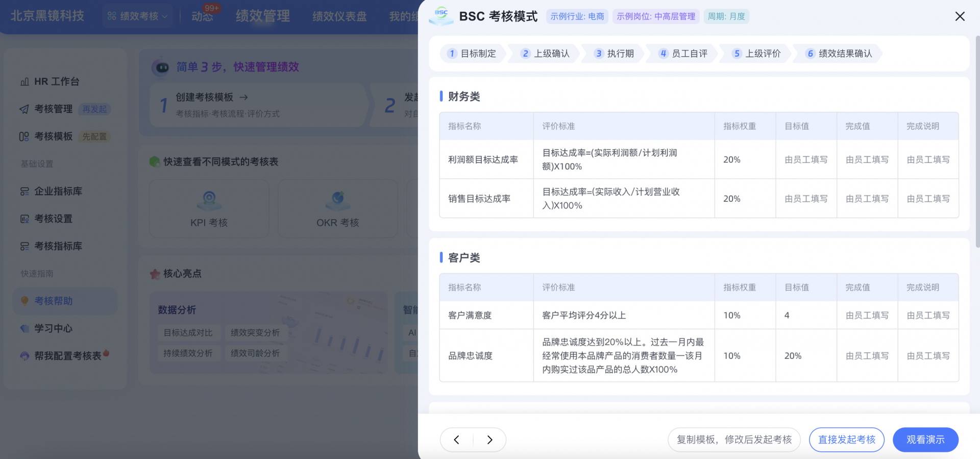The image size is (980, 459).
Task: Click the 学习中心 sidebar icon
Action: [x=24, y=329]
